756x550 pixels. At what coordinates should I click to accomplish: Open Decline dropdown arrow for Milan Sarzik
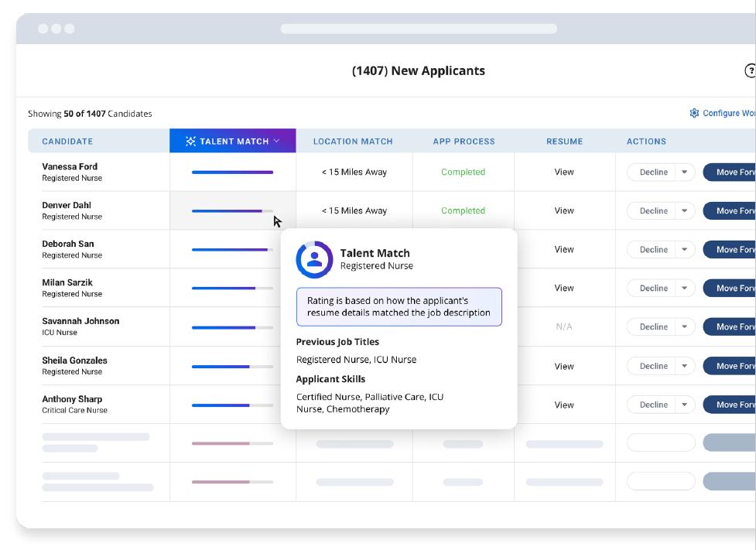point(685,289)
